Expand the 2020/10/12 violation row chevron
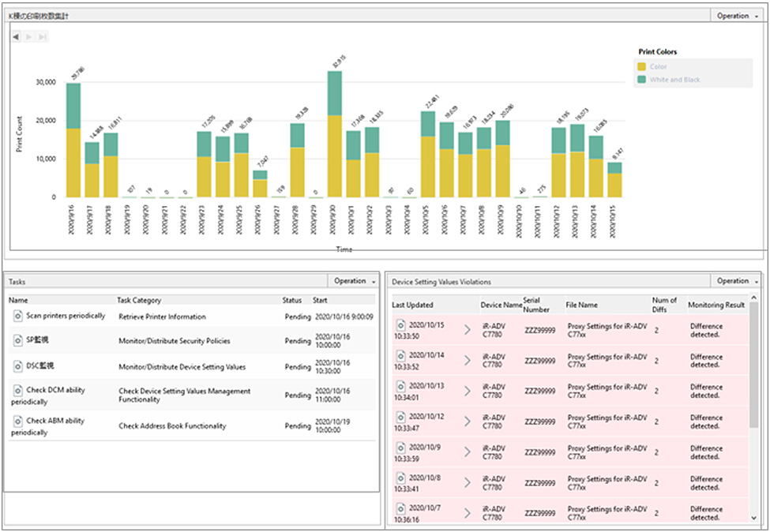The image size is (770, 532). click(467, 421)
